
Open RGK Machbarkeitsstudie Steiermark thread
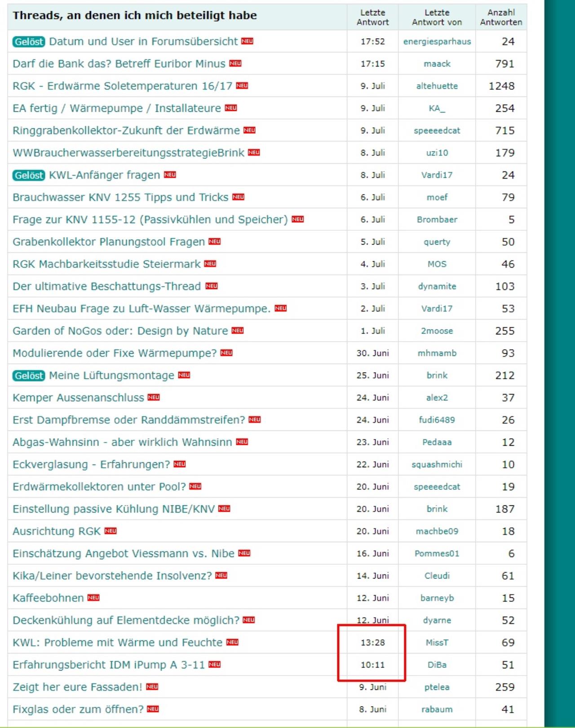click(106, 264)
